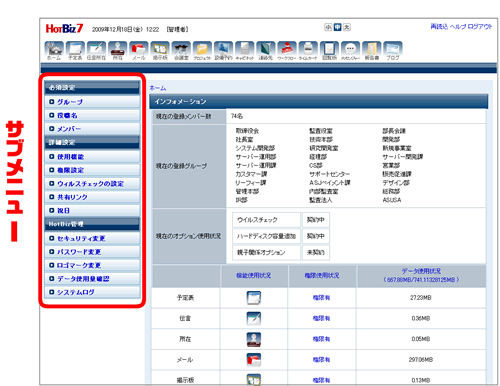
Task: Open the メール mail icon
Action: [x=139, y=51]
